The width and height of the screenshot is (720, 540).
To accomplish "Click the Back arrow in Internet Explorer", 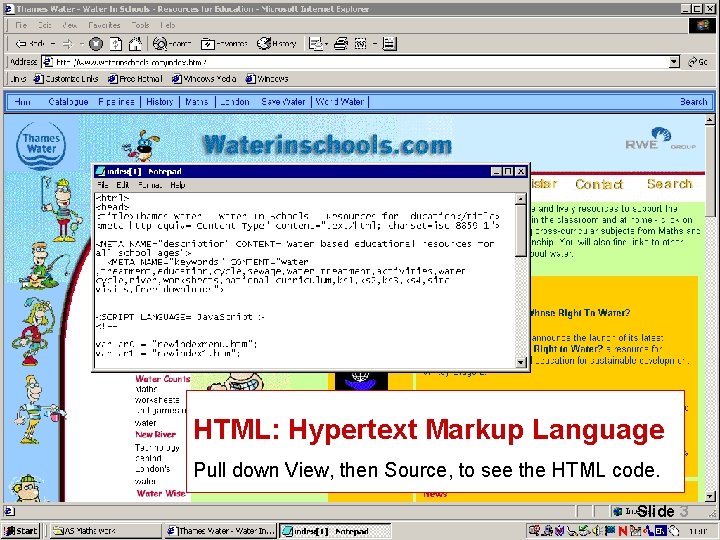I will click(30, 44).
